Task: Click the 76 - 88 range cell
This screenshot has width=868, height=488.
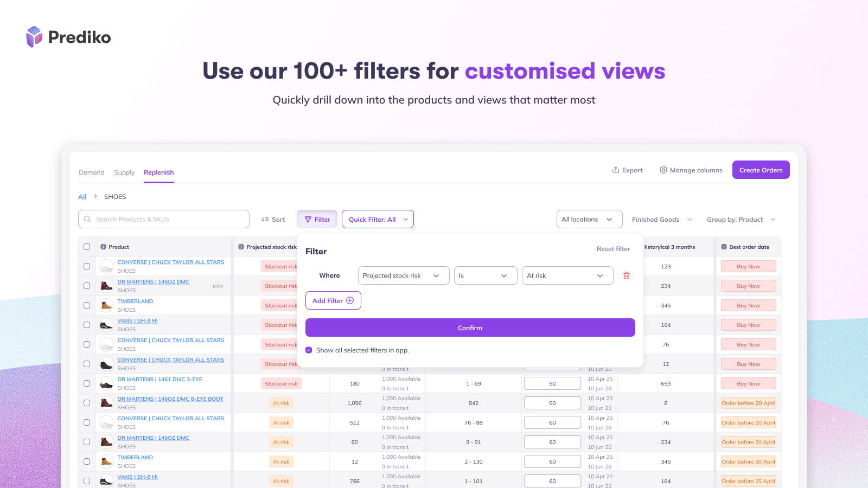Action: tap(474, 422)
